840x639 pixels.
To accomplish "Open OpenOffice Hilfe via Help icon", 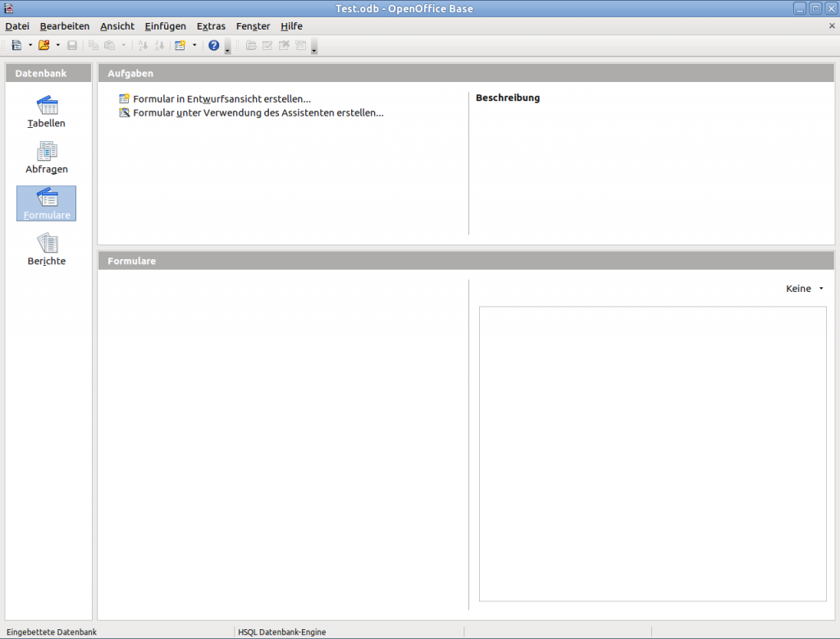I will tap(212, 45).
